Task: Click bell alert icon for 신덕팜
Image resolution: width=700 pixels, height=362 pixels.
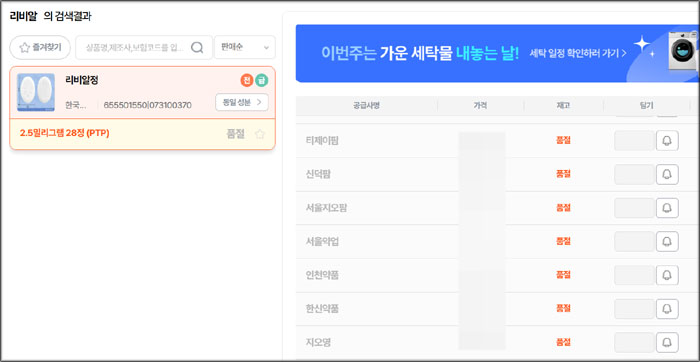Action: pos(667,174)
